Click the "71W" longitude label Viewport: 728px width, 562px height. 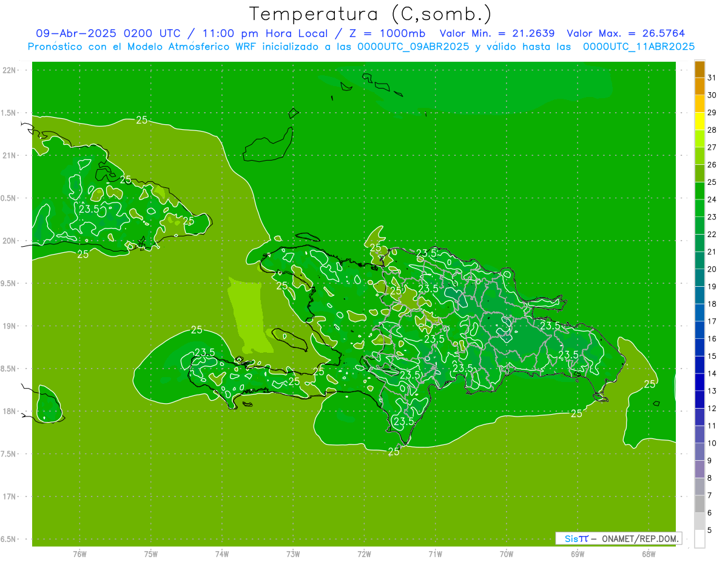pyautogui.click(x=435, y=554)
